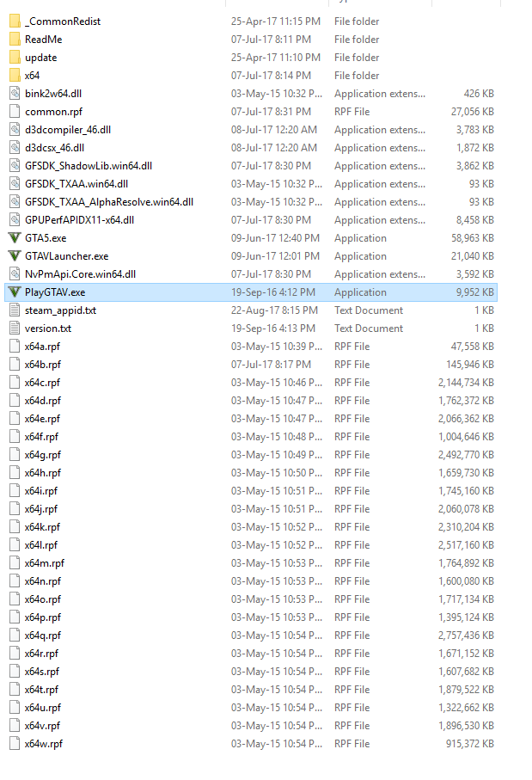Viewport: 532px width, 780px height.
Task: Click the 22-Aug-17 8:15 PM date
Action: [274, 310]
